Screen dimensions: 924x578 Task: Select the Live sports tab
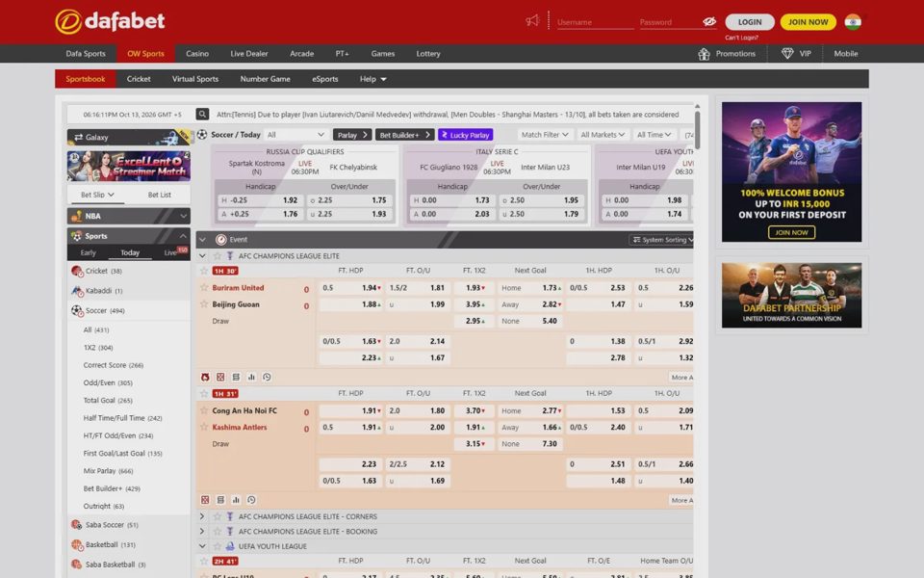(170, 252)
